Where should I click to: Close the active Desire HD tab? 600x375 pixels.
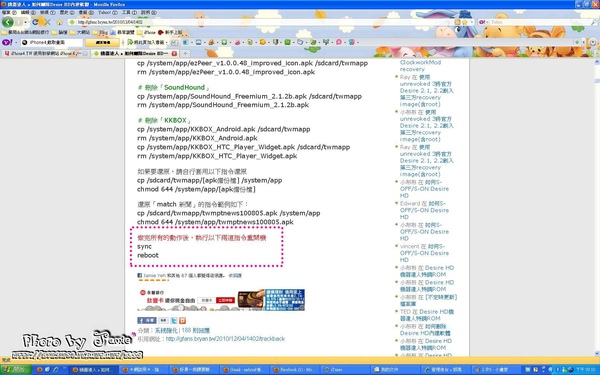tap(174, 53)
